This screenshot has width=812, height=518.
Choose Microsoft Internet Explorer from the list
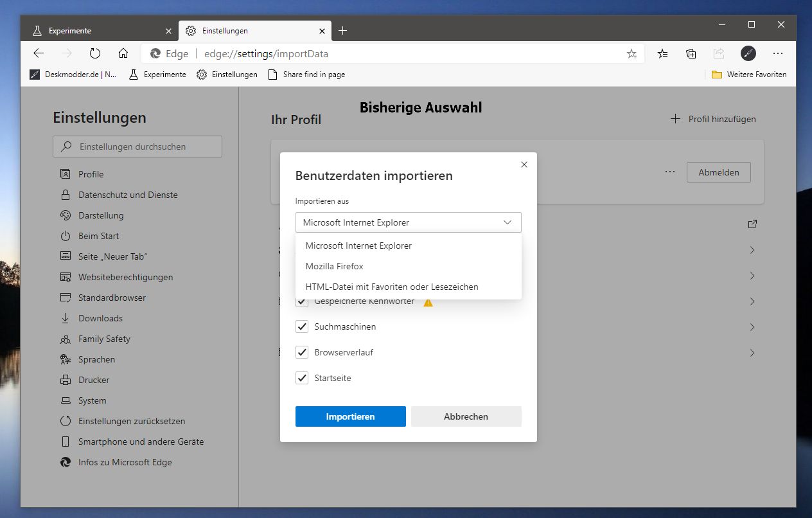click(409, 246)
